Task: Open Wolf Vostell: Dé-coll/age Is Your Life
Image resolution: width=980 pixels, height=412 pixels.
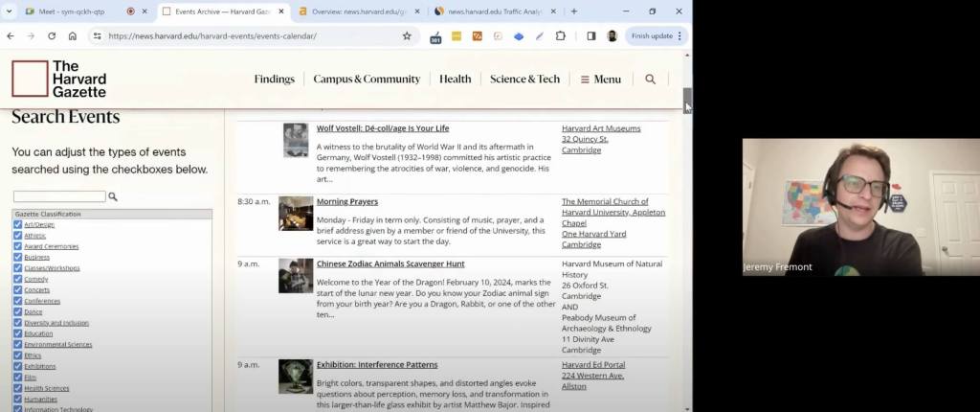Action: 383,128
